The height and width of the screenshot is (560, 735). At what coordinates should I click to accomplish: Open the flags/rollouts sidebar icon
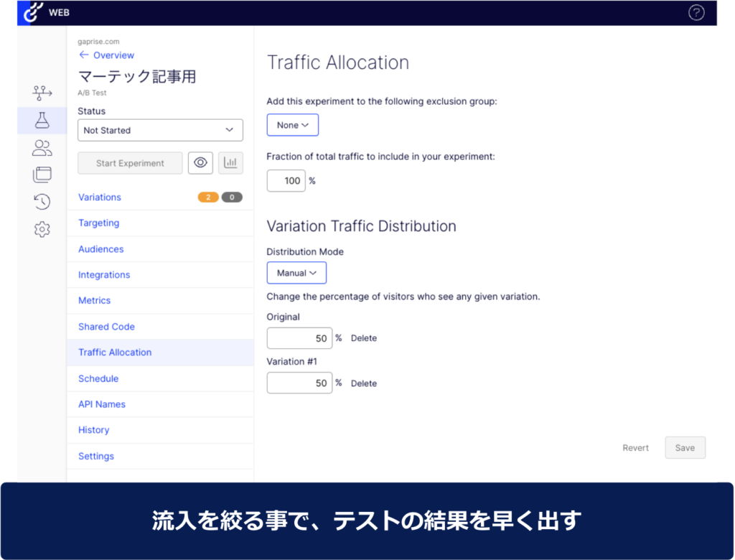coord(42,93)
